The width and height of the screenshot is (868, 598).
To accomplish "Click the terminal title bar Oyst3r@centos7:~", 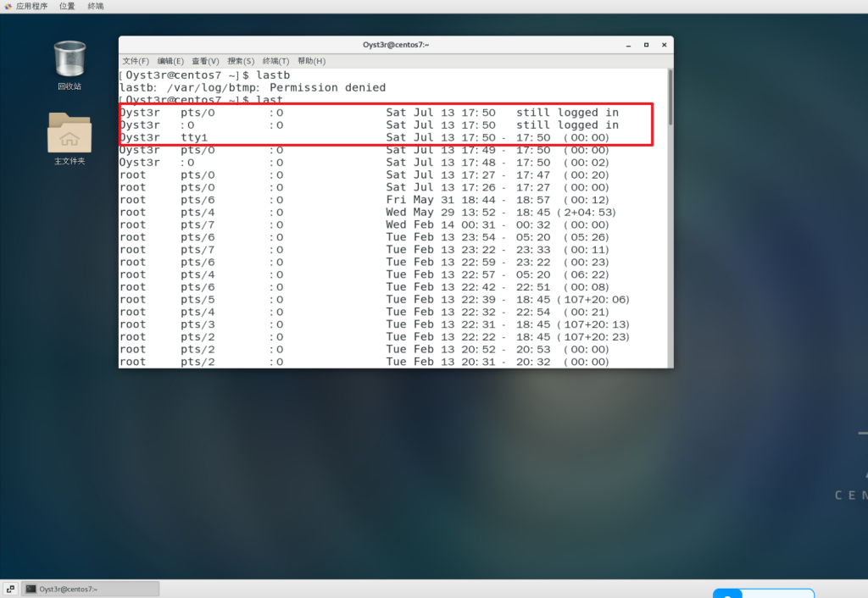I will [x=395, y=45].
